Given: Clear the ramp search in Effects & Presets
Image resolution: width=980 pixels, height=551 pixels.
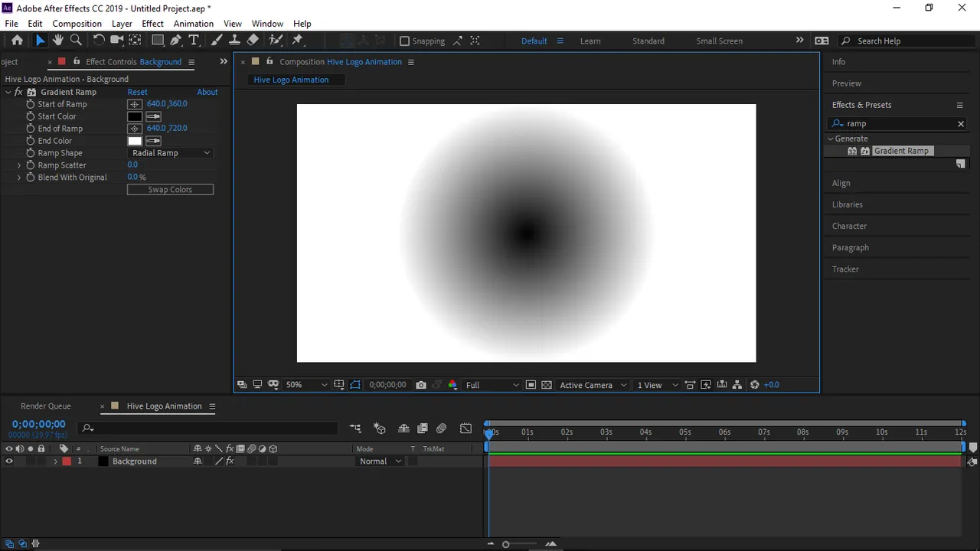Looking at the screenshot, I should click(x=961, y=124).
